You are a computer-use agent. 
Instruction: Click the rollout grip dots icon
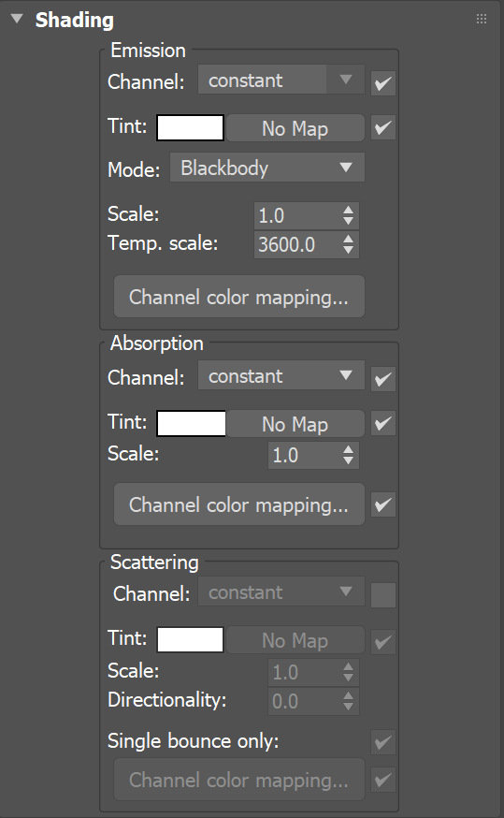(482, 20)
